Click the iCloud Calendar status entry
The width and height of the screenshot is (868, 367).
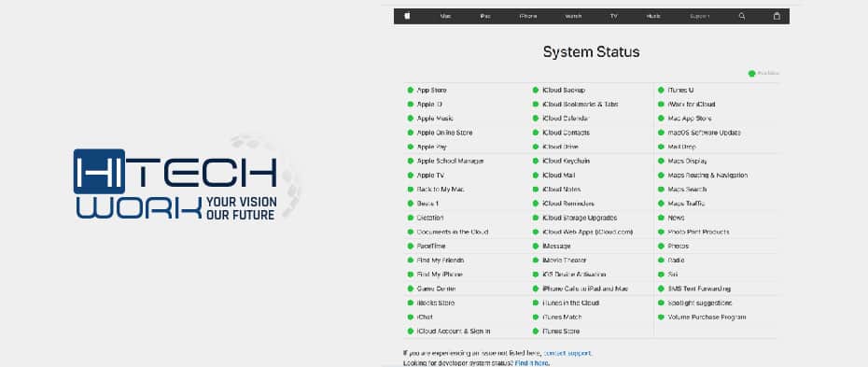(561, 119)
